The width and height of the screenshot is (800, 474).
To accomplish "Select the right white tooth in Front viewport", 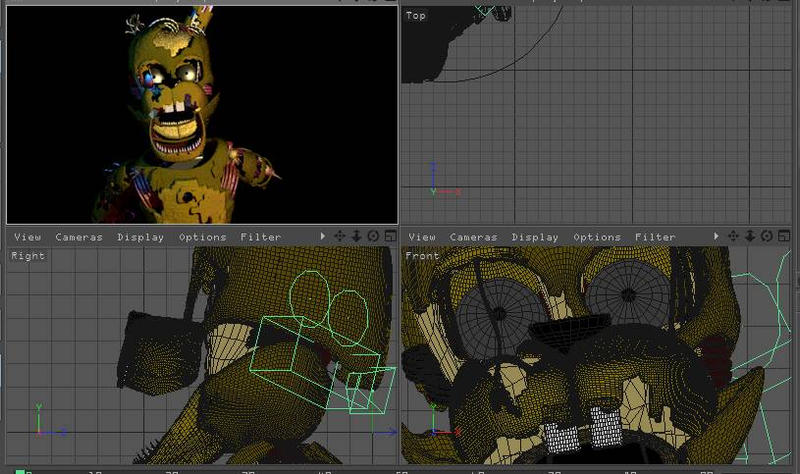I will click(606, 426).
